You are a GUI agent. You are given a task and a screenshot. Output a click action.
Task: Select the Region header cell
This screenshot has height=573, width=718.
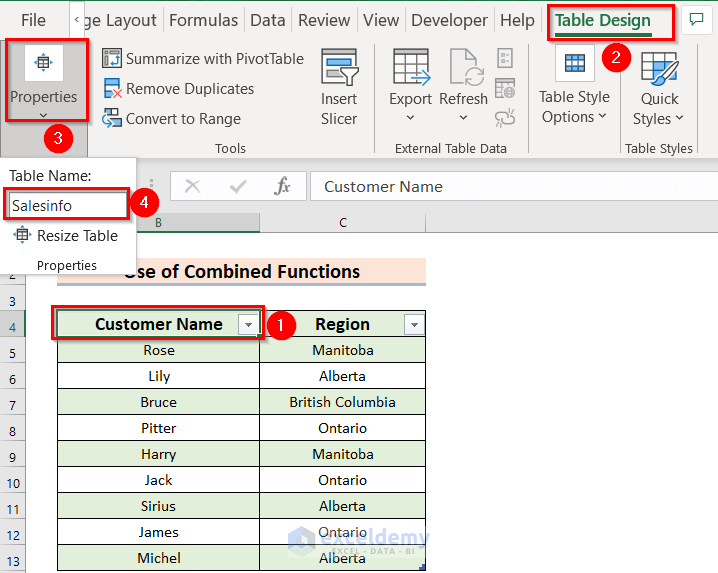tap(343, 324)
